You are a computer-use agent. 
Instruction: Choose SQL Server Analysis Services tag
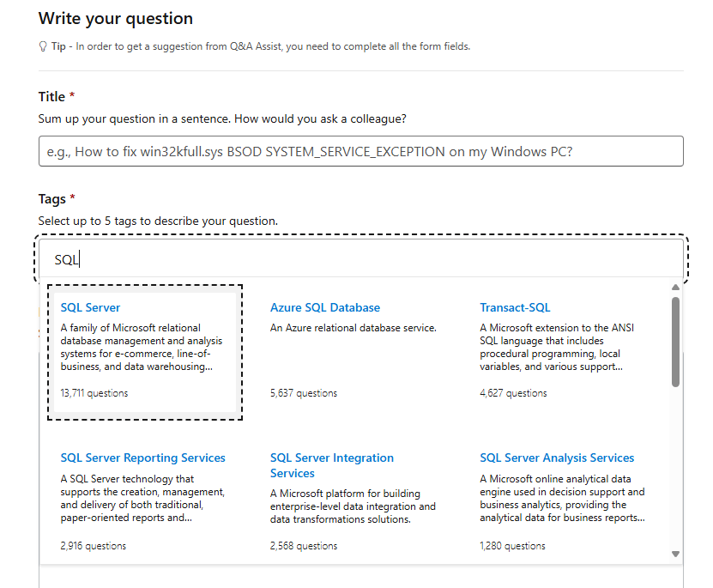pos(557,458)
